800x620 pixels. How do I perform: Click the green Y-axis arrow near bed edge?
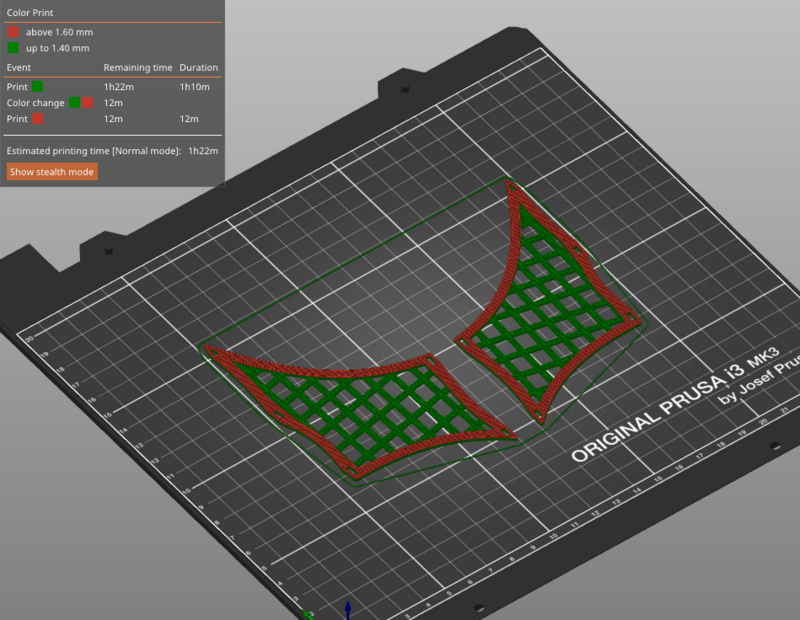[306, 614]
